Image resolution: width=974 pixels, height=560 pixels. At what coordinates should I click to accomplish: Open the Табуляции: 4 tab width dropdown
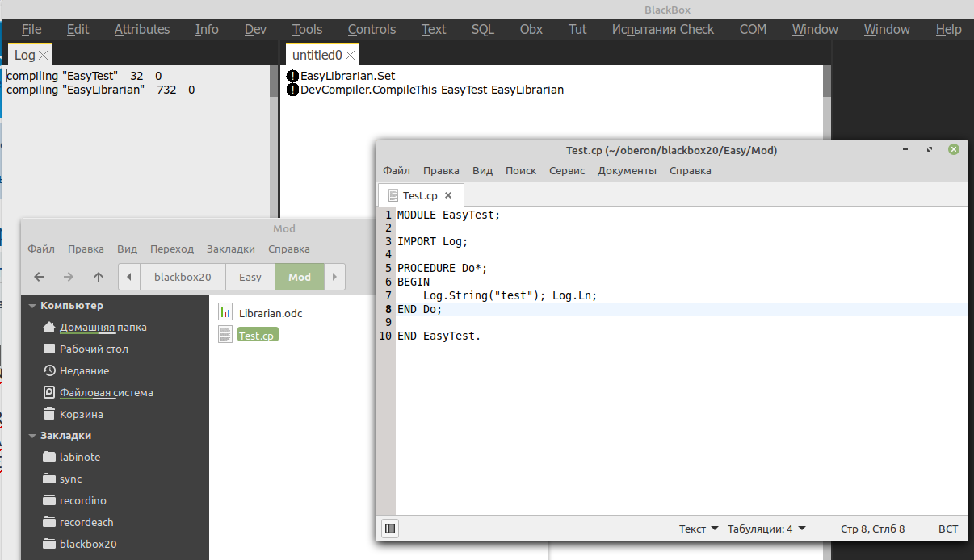(766, 529)
